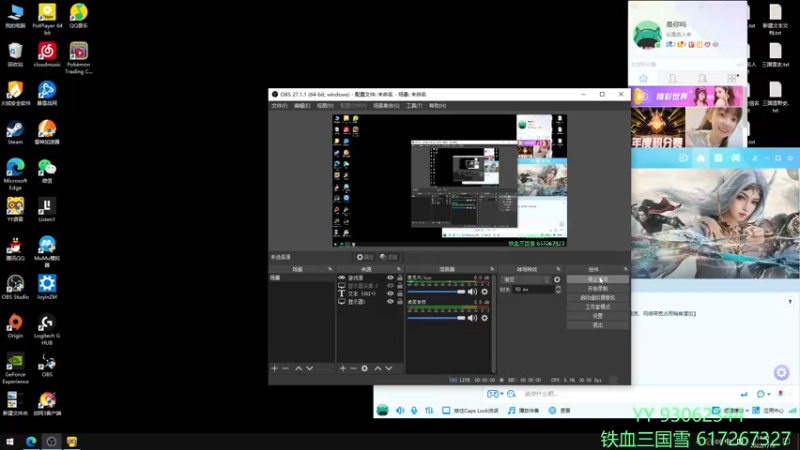The height and width of the screenshot is (450, 800).
Task: Open YY emoji picker icon in chat bar
Action: point(511,394)
